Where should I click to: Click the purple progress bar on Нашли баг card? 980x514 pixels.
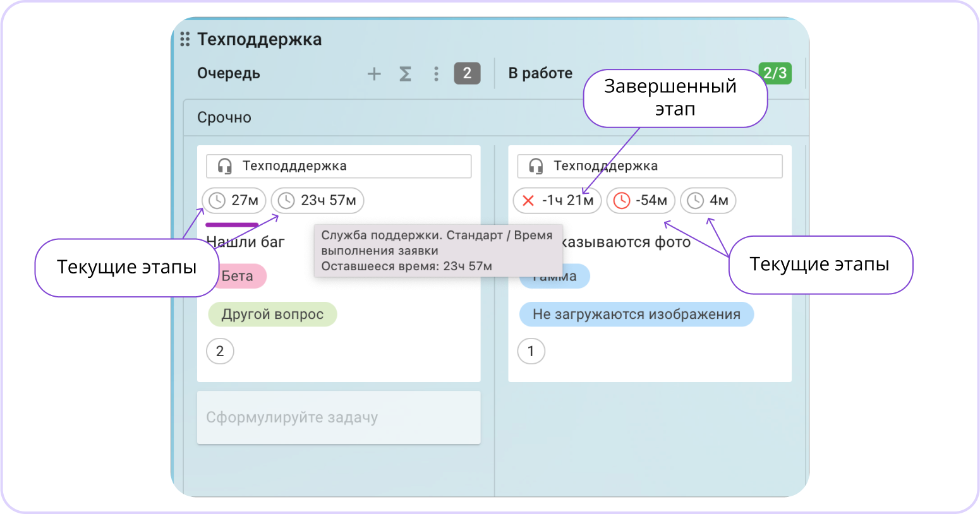(232, 224)
